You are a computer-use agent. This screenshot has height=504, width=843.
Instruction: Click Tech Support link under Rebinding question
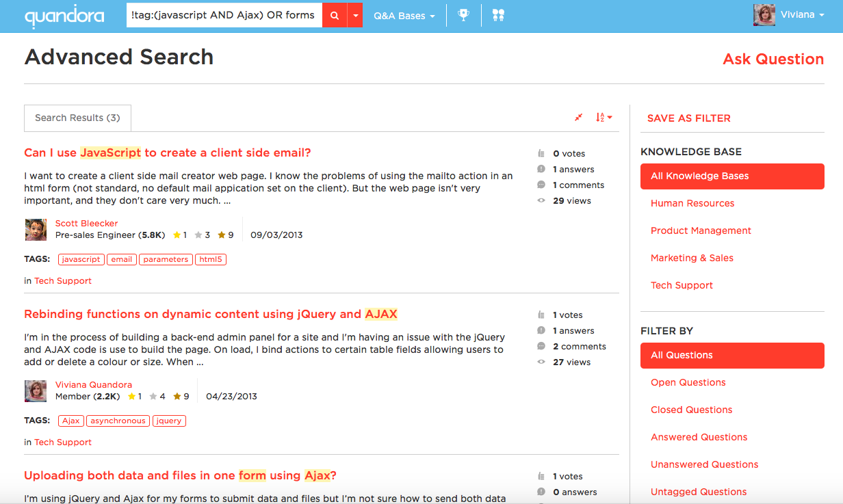click(63, 442)
